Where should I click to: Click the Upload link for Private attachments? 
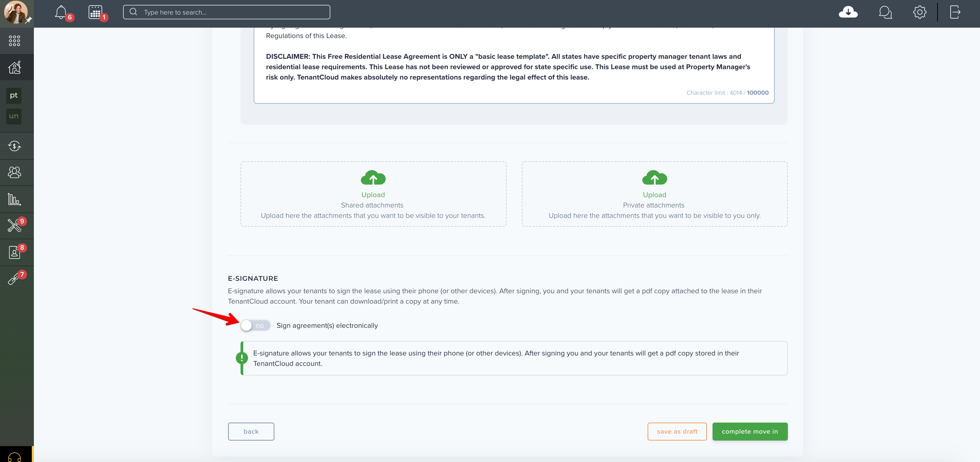point(654,194)
